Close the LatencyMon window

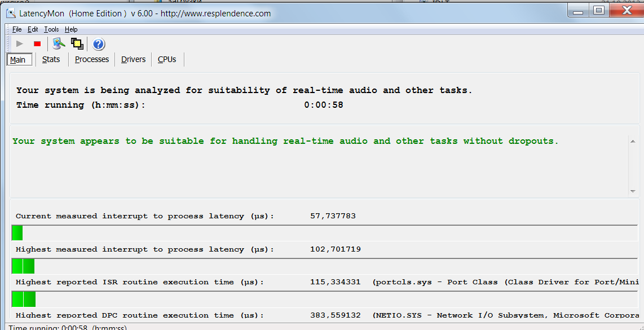(627, 11)
